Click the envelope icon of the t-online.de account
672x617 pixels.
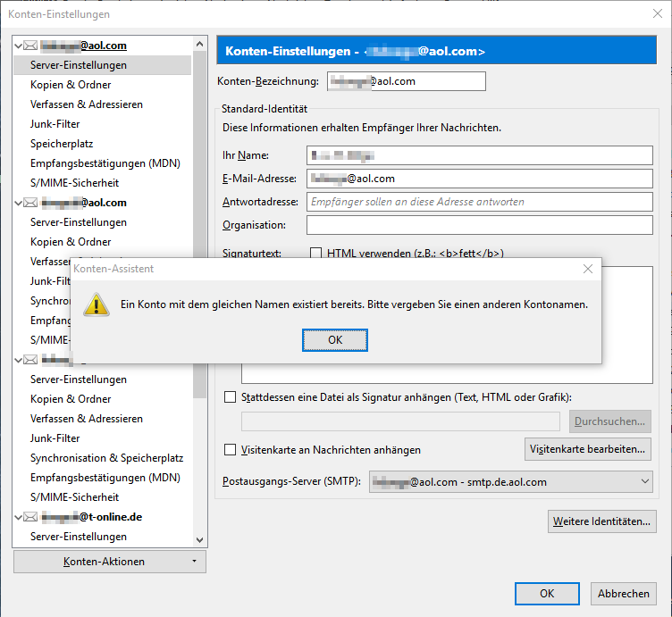tap(30, 517)
